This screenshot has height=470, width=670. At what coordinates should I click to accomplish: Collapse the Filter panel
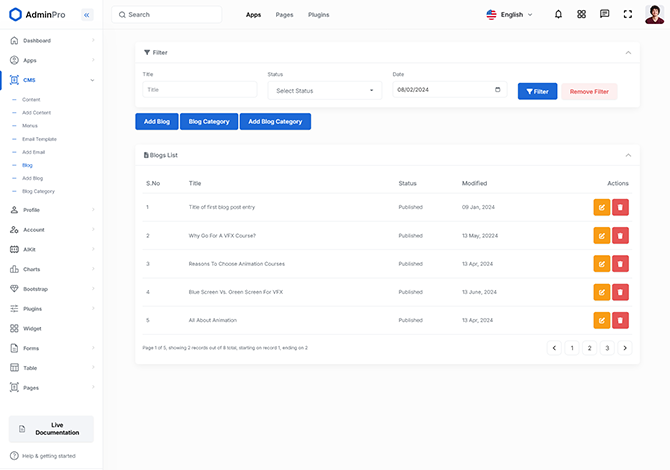click(628, 52)
